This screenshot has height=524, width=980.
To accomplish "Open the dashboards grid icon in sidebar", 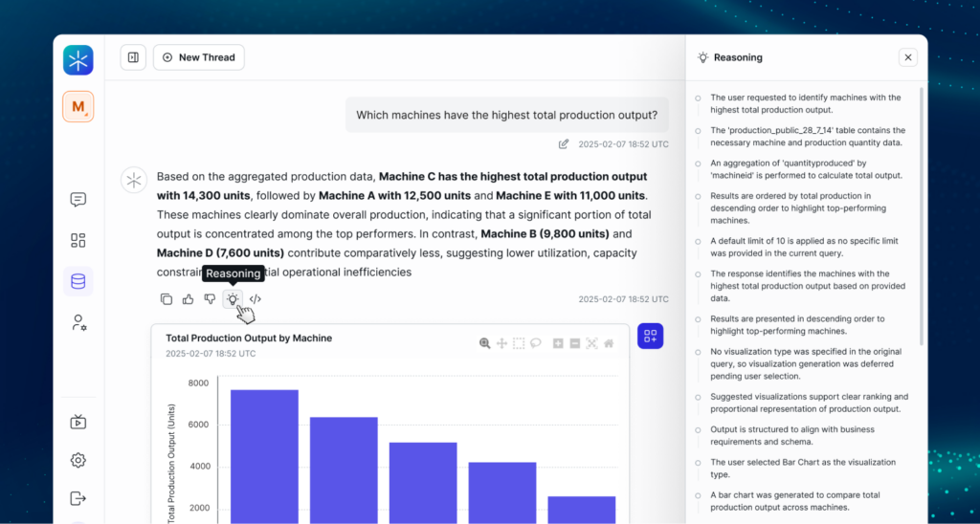I will (78, 240).
